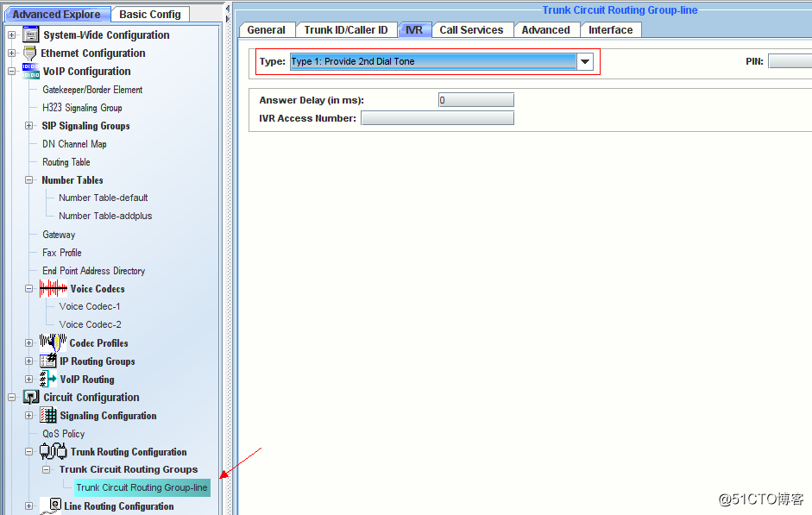Switch to Basic Config tab
The image size is (812, 515).
(150, 15)
